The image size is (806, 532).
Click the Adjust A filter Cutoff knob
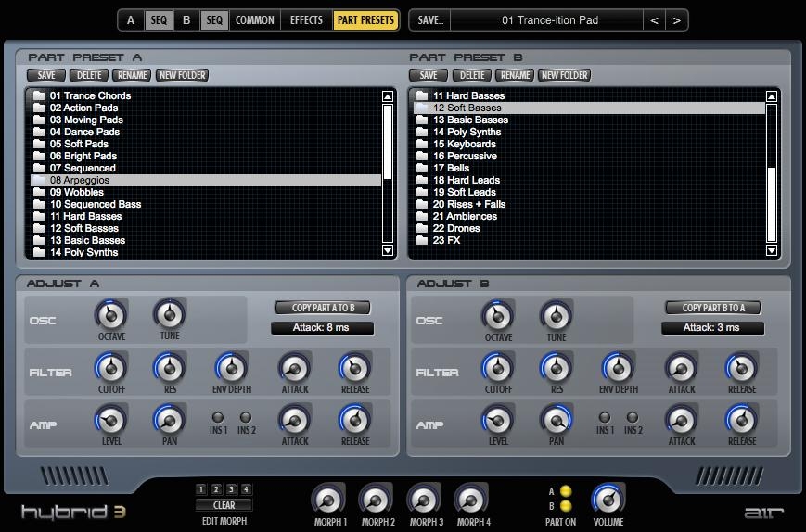[x=110, y=369]
